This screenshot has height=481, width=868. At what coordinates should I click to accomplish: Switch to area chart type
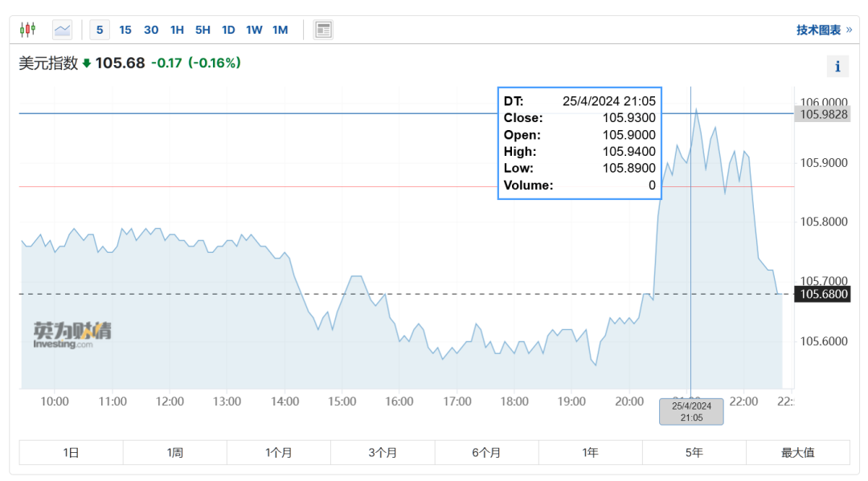coord(62,30)
